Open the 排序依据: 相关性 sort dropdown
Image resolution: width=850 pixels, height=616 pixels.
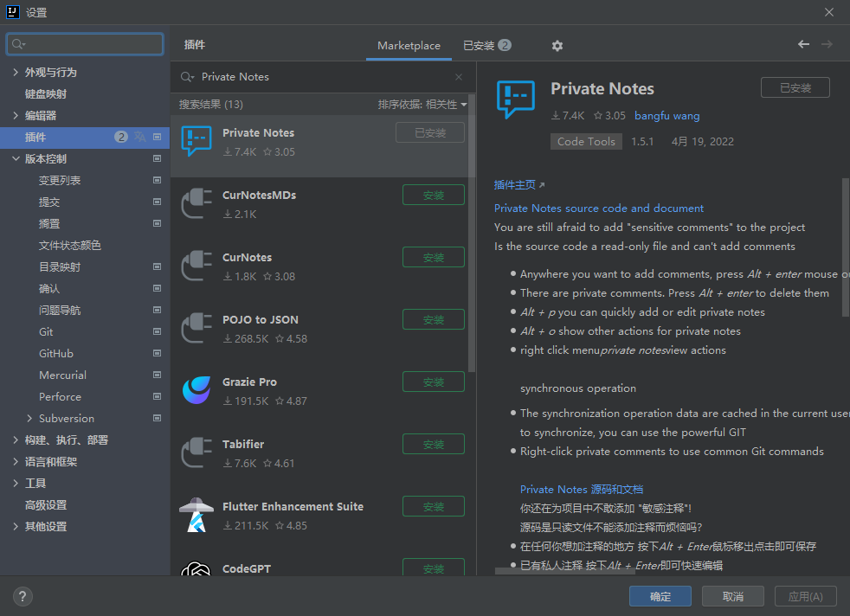[422, 105]
